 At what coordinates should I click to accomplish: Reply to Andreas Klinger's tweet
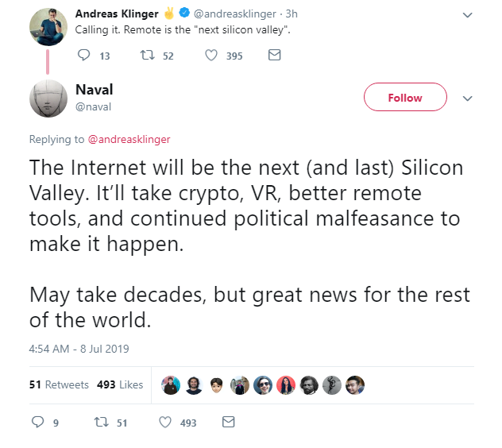[x=84, y=56]
